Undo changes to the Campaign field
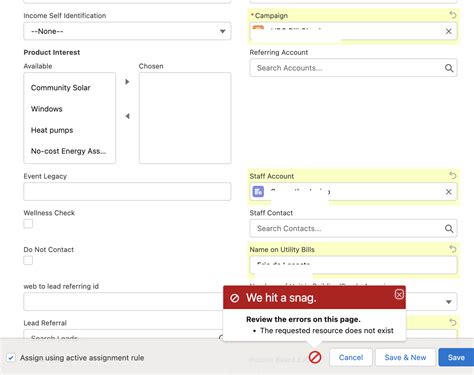Screen dimensions: 474x375 click(453, 15)
